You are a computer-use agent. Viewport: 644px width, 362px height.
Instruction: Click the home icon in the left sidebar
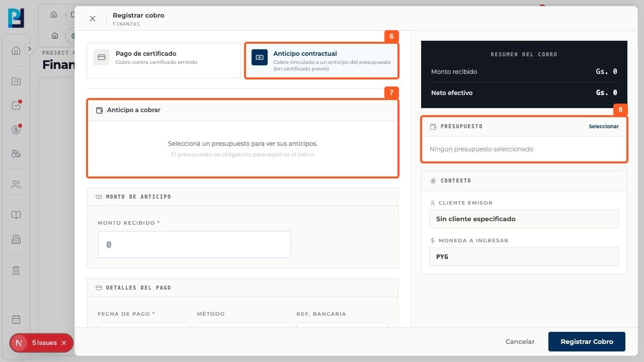click(x=16, y=50)
